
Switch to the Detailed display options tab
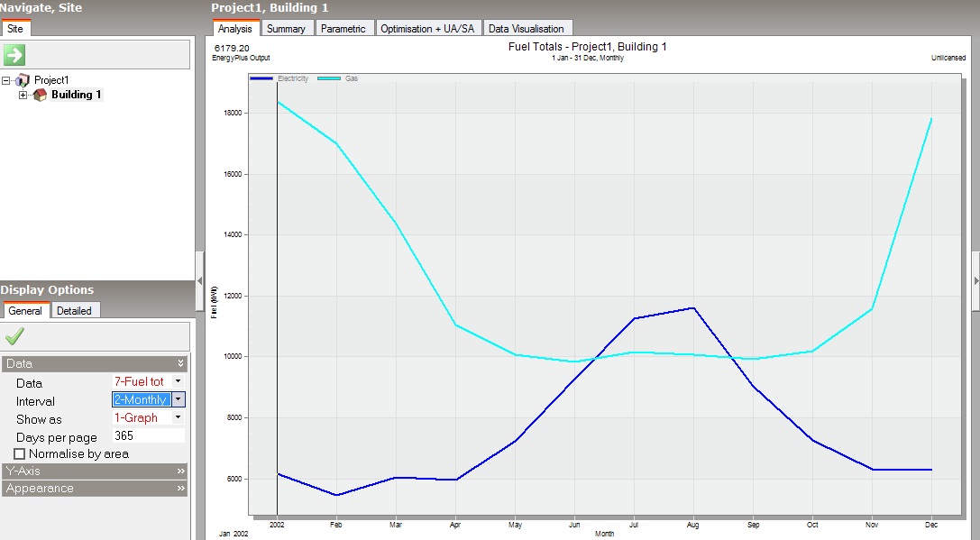[74, 311]
